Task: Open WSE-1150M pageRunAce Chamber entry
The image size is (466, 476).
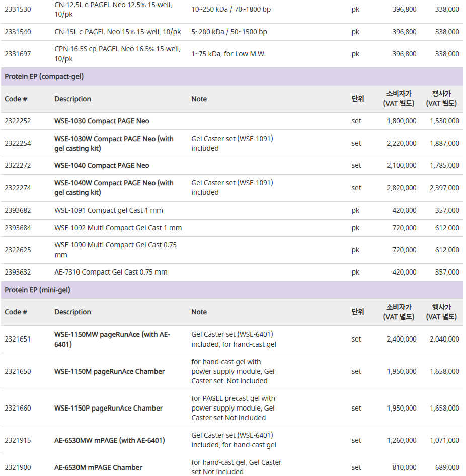Action: tap(110, 371)
